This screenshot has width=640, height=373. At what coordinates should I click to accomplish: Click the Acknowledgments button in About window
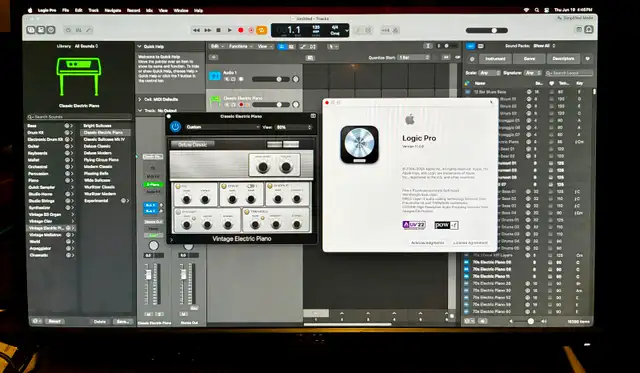coord(427,243)
